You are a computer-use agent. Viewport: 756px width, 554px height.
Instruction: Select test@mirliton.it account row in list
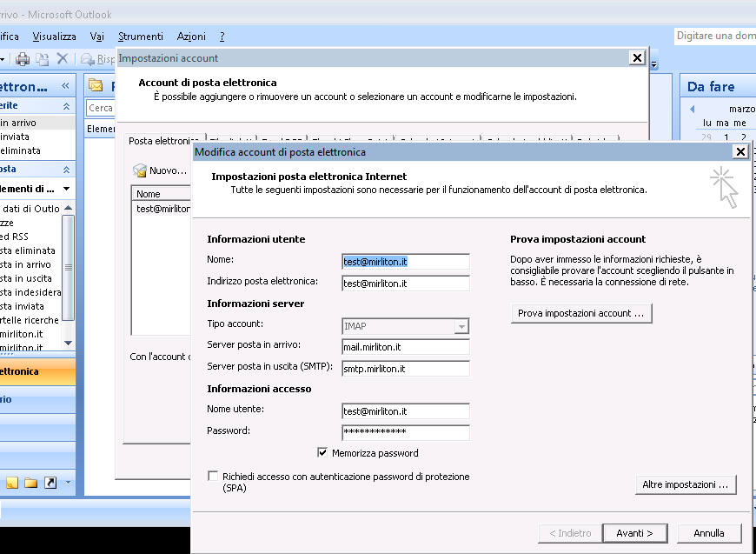(x=162, y=209)
